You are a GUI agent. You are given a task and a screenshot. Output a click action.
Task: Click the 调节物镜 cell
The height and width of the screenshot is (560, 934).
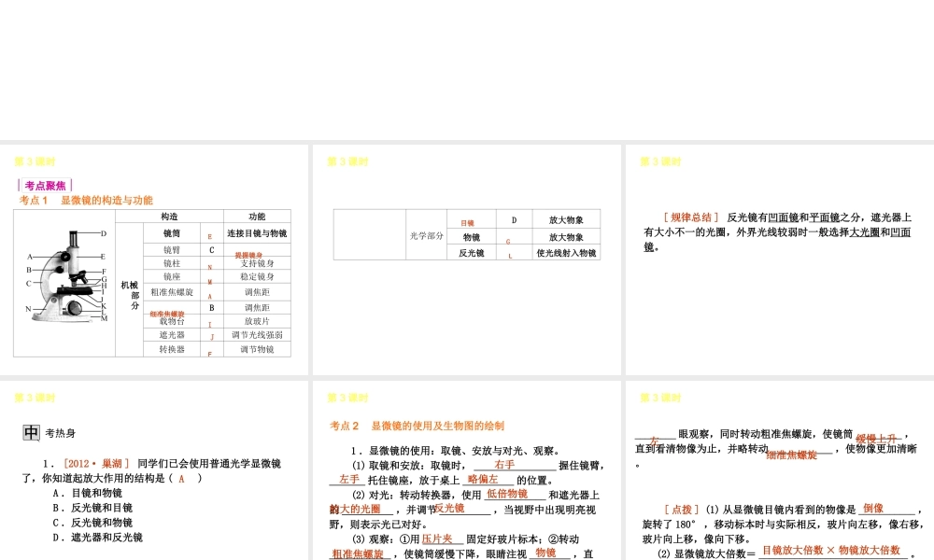pos(258,349)
